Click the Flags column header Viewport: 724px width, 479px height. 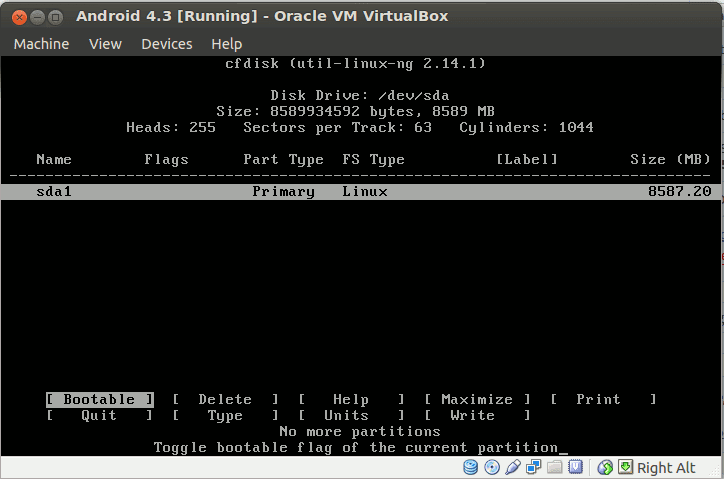point(166,159)
